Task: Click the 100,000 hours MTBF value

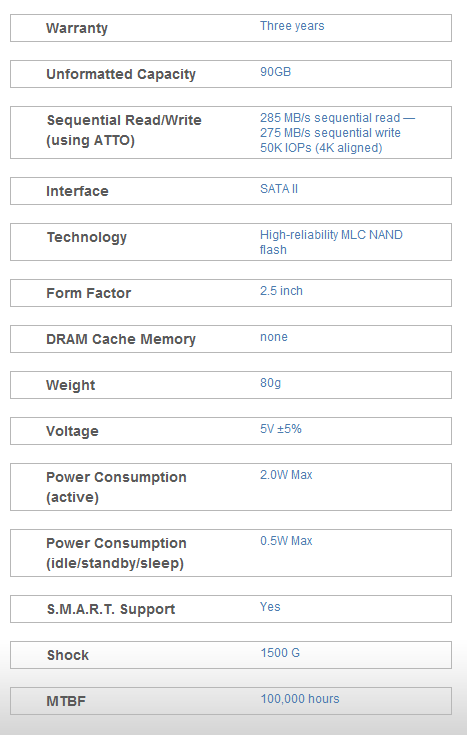Action: tap(300, 699)
